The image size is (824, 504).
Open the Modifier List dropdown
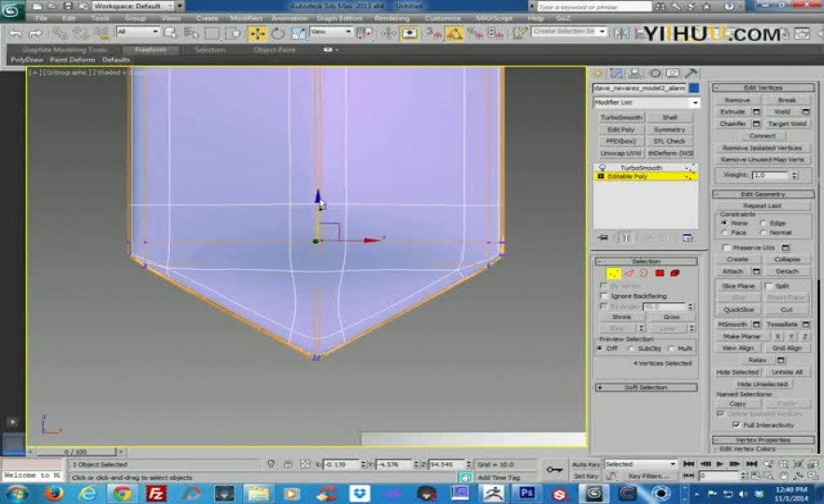click(646, 103)
